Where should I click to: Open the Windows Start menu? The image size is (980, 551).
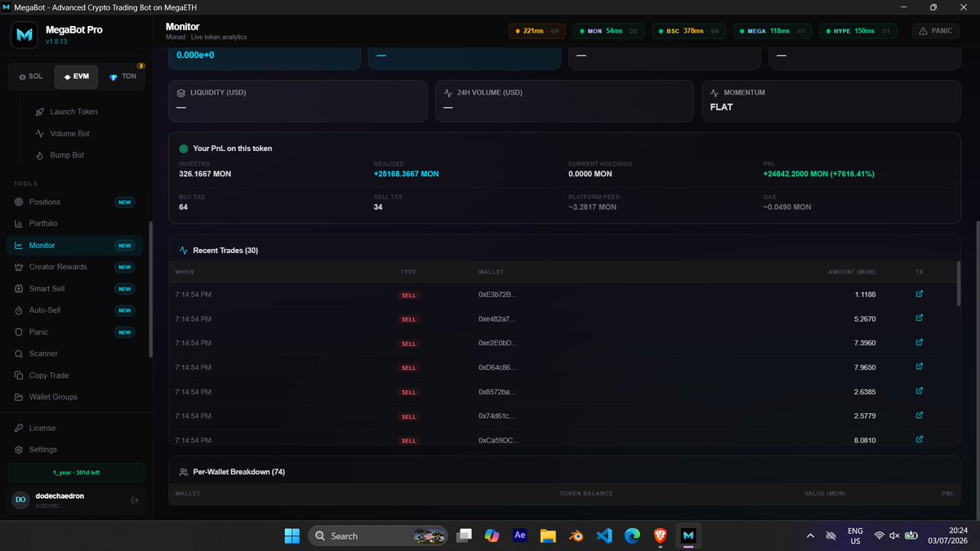coord(292,535)
